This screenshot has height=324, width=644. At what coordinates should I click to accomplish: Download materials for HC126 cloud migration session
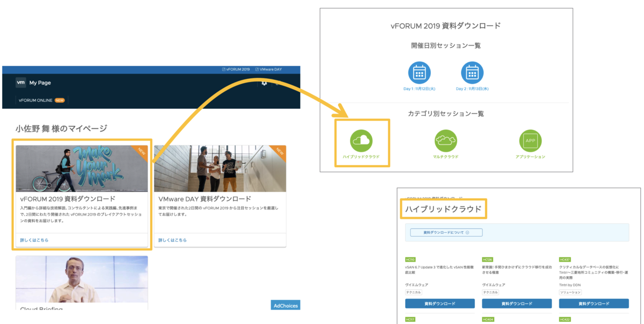[x=517, y=304]
